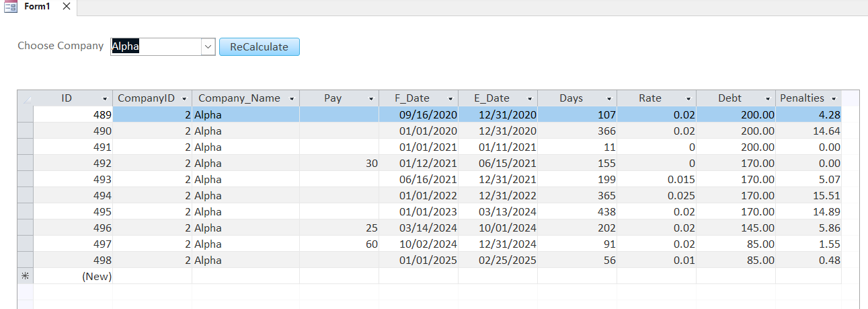Expand the F_Date column filter arrow
The image size is (868, 309).
[x=450, y=99]
